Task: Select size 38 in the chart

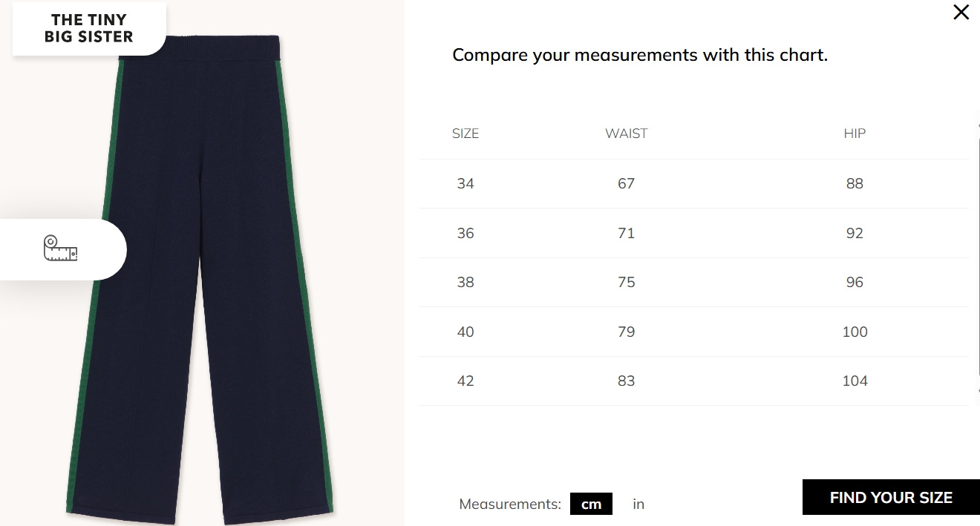Action: 465,283
